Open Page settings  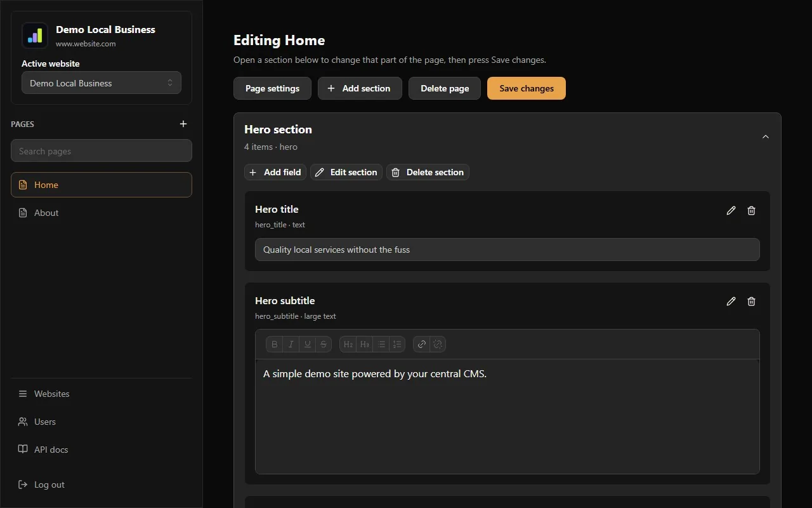click(272, 88)
